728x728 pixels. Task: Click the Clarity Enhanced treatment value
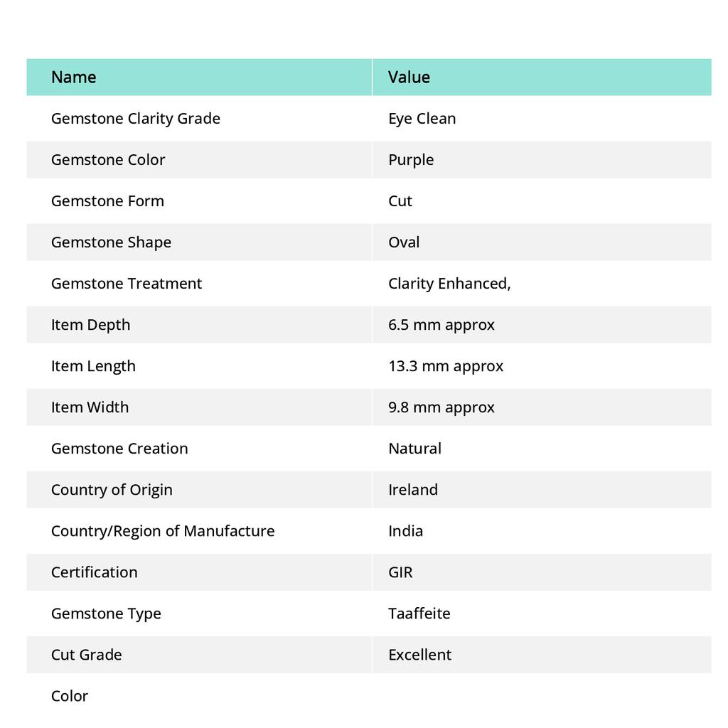pos(449,283)
